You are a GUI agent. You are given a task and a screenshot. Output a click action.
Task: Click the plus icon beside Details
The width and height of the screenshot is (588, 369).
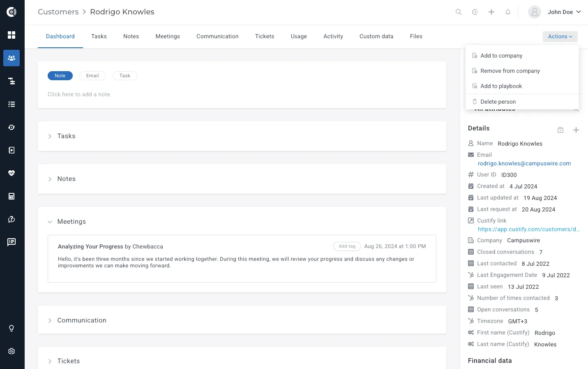(x=576, y=130)
